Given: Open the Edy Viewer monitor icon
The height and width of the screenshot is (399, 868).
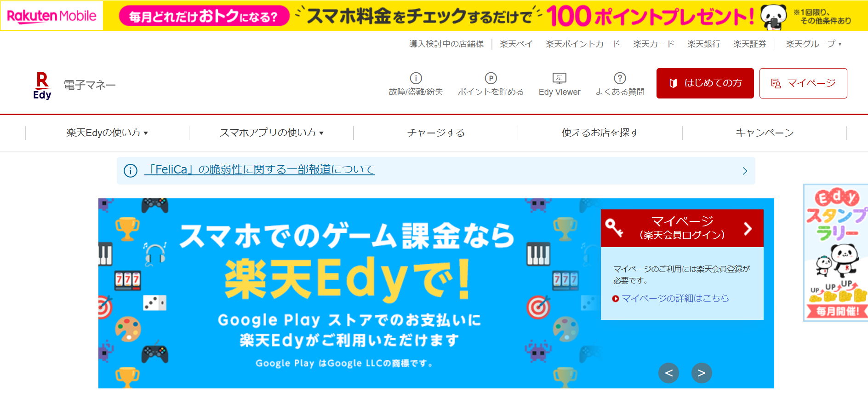Looking at the screenshot, I should click(559, 78).
